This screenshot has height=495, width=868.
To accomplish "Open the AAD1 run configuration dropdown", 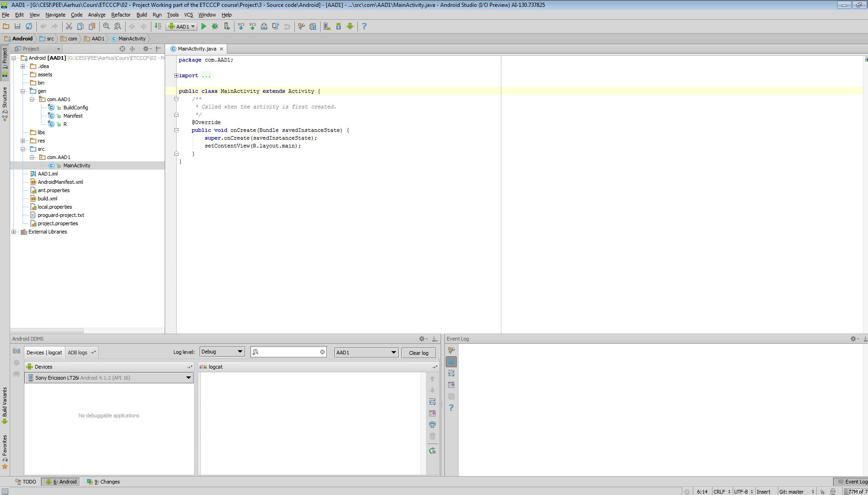I will coord(183,26).
